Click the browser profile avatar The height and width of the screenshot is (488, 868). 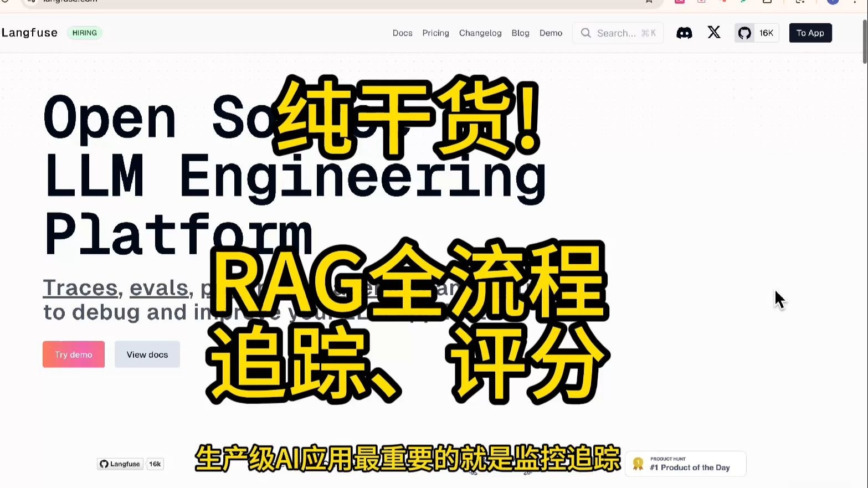(x=832, y=2)
